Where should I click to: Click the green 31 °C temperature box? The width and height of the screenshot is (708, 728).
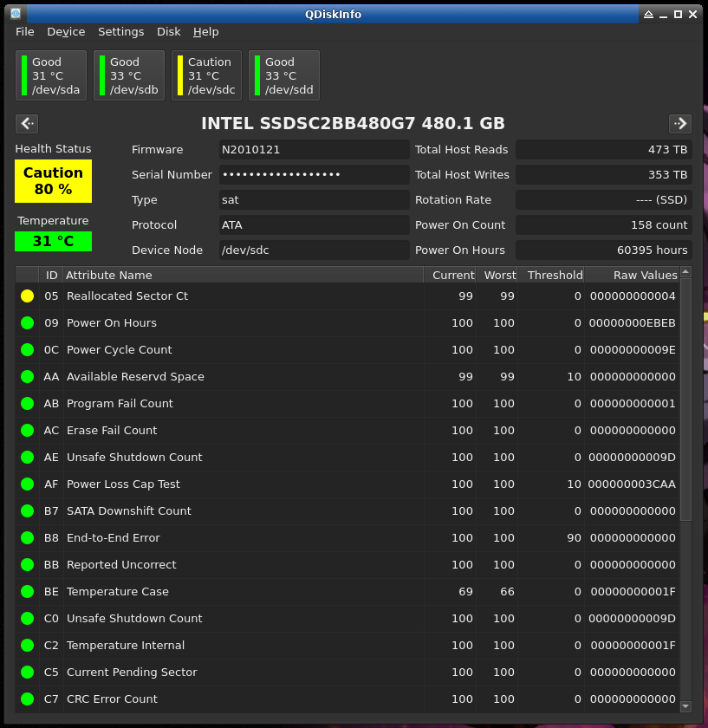tap(54, 242)
